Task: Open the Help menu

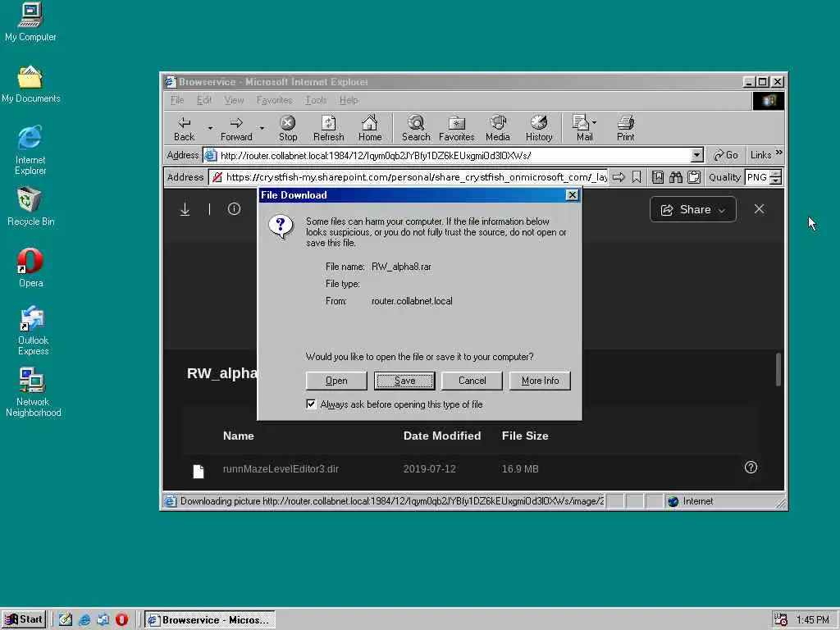Action: click(348, 100)
